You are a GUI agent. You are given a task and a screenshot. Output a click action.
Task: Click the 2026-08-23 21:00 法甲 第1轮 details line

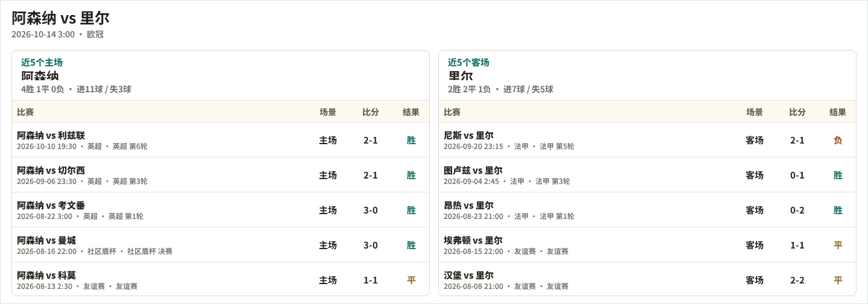(509, 217)
